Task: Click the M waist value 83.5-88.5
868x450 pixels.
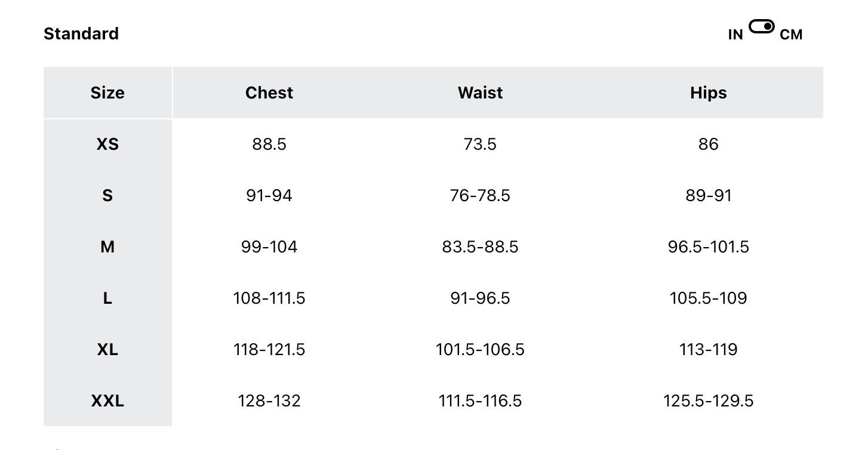Action: pyautogui.click(x=480, y=246)
